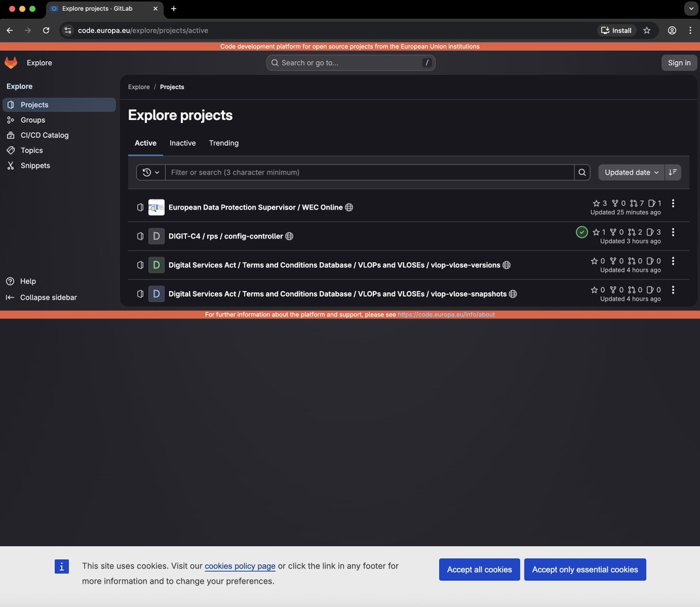Open Topics in the sidebar
The width and height of the screenshot is (700, 607).
coord(59,150)
